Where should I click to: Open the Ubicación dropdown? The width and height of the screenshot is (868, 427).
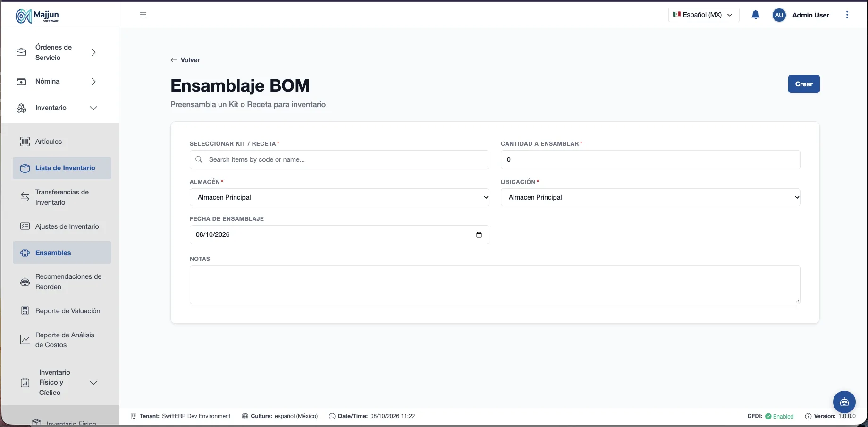(650, 197)
